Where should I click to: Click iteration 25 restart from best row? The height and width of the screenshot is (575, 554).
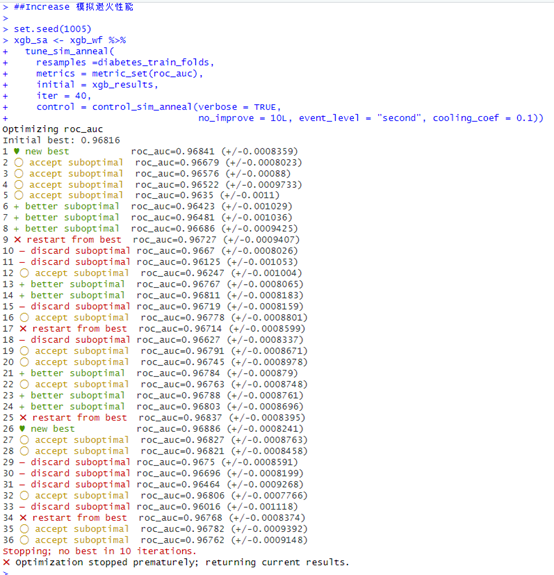coord(154,417)
